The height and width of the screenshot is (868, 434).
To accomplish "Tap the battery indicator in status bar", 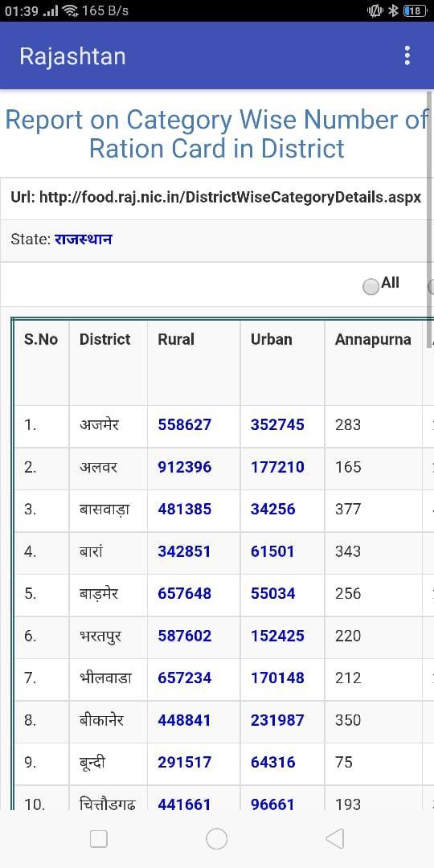I will click(x=416, y=10).
